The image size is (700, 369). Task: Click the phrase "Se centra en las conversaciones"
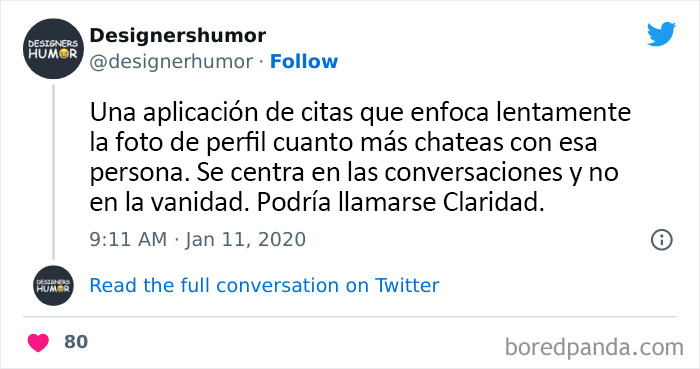tap(379, 173)
